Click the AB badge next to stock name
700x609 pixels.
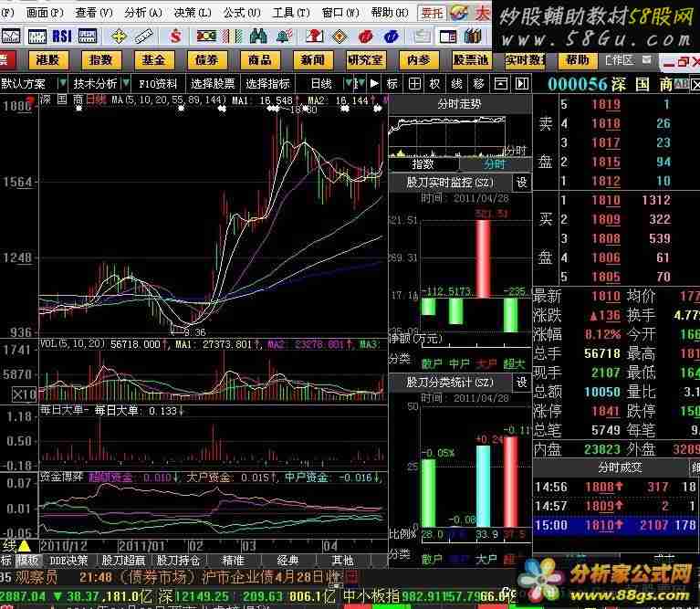[x=681, y=83]
